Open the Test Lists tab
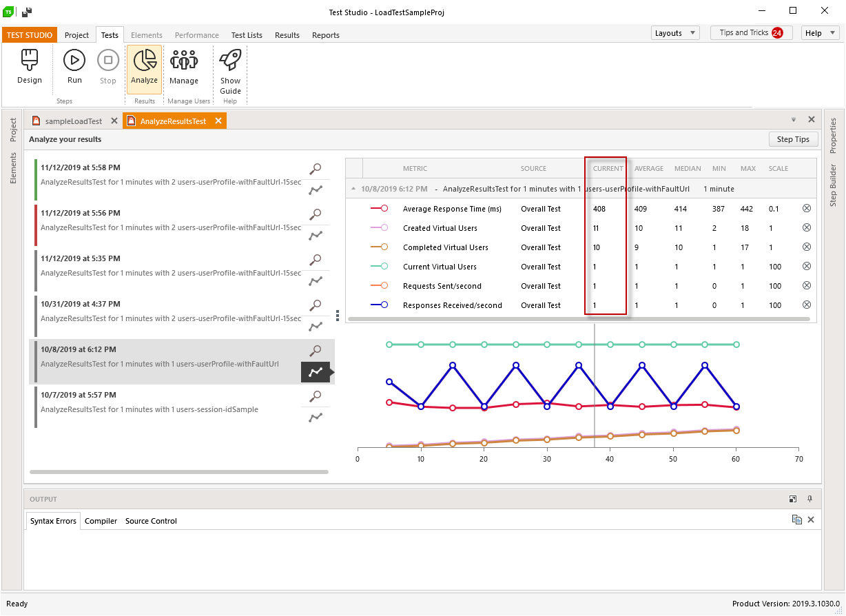The height and width of the screenshot is (616, 846). (247, 35)
